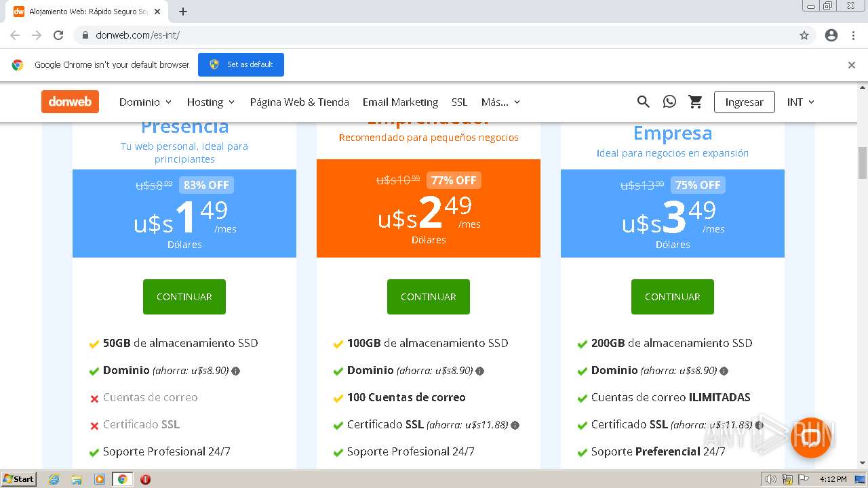Image resolution: width=868 pixels, height=488 pixels.
Task: Click the Ingresar login button
Action: pos(744,102)
